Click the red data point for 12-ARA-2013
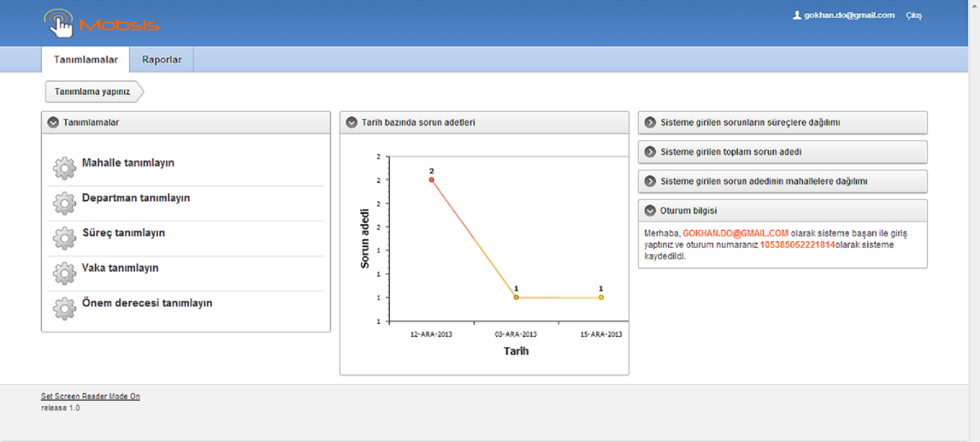Viewport: 980px width, 442px height. click(431, 180)
